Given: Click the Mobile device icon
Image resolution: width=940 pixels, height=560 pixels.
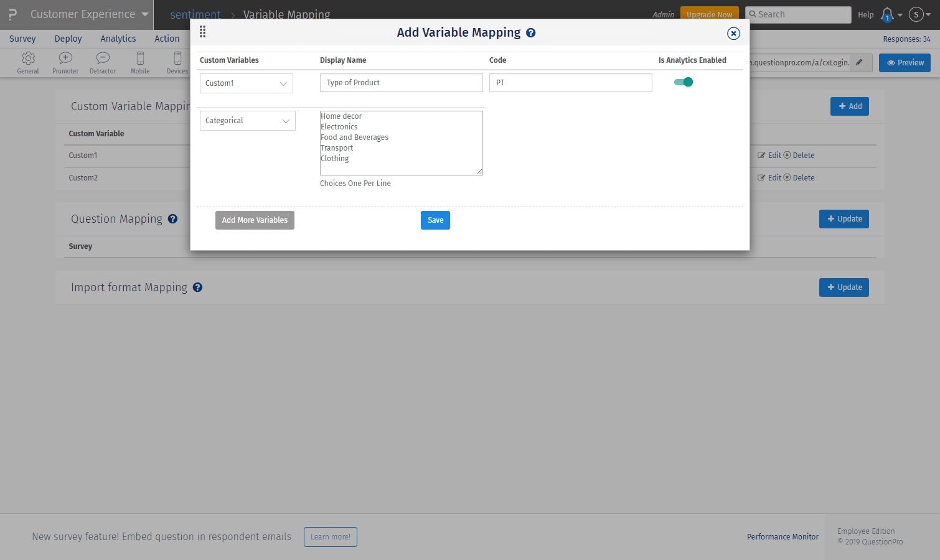Looking at the screenshot, I should (140, 58).
